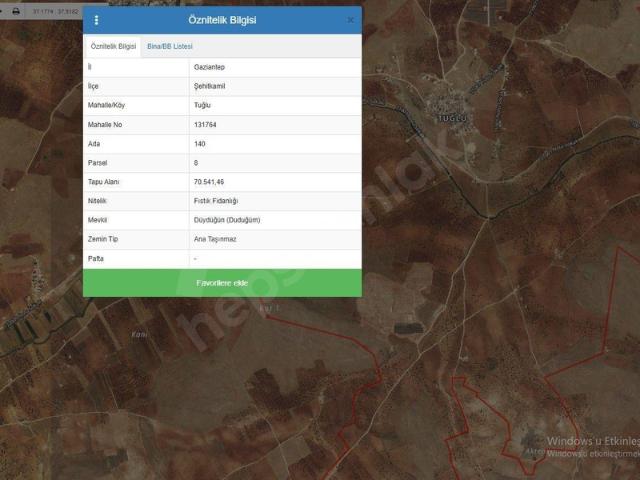The image size is (640, 480).
Task: Select the Öznitelik Bilgisi tab
Action: (x=113, y=47)
